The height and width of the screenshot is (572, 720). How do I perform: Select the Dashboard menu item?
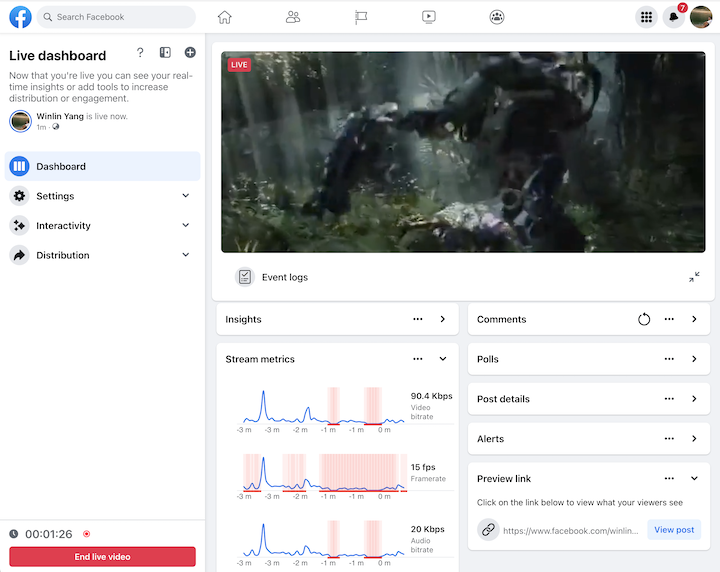click(x=102, y=166)
